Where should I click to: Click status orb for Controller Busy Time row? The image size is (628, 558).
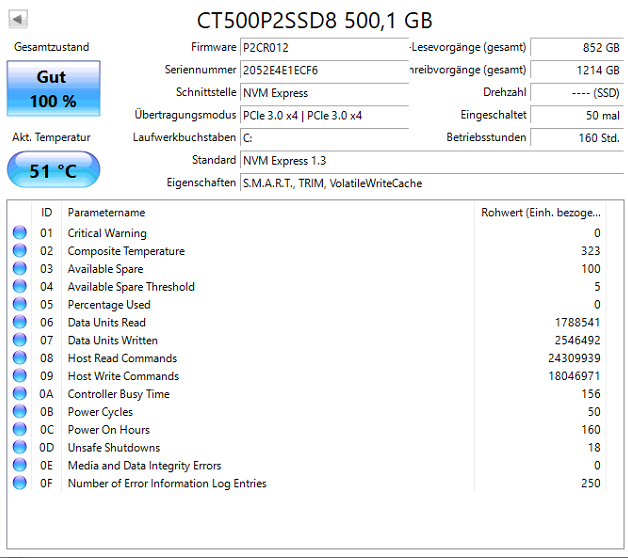tap(20, 394)
